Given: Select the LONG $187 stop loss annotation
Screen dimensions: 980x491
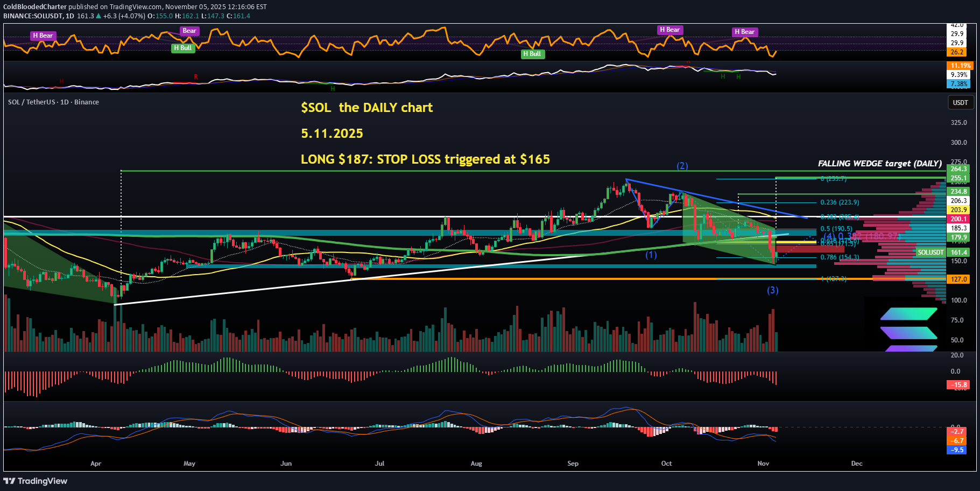Looking at the screenshot, I should (x=425, y=159).
